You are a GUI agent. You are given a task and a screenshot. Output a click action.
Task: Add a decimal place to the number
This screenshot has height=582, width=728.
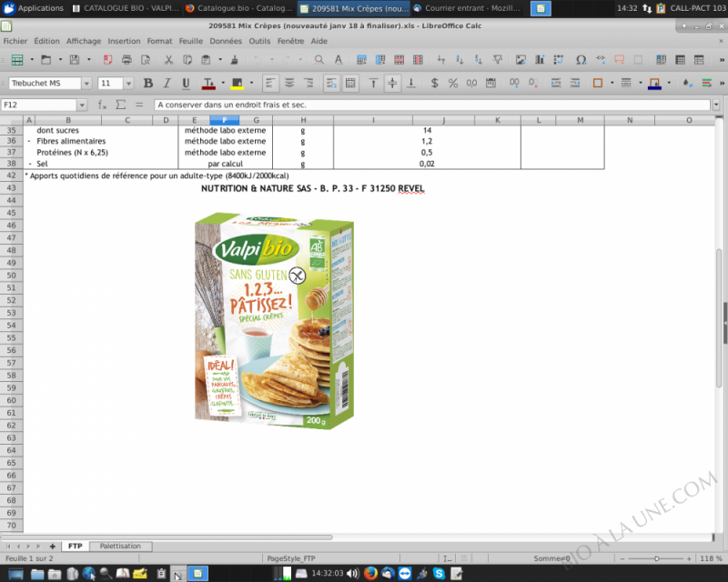click(514, 83)
